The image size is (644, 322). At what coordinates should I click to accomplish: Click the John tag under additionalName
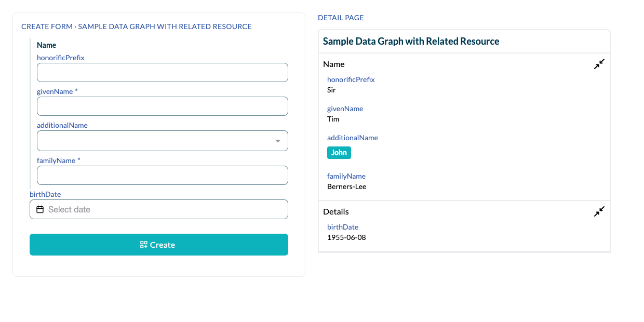[339, 153]
